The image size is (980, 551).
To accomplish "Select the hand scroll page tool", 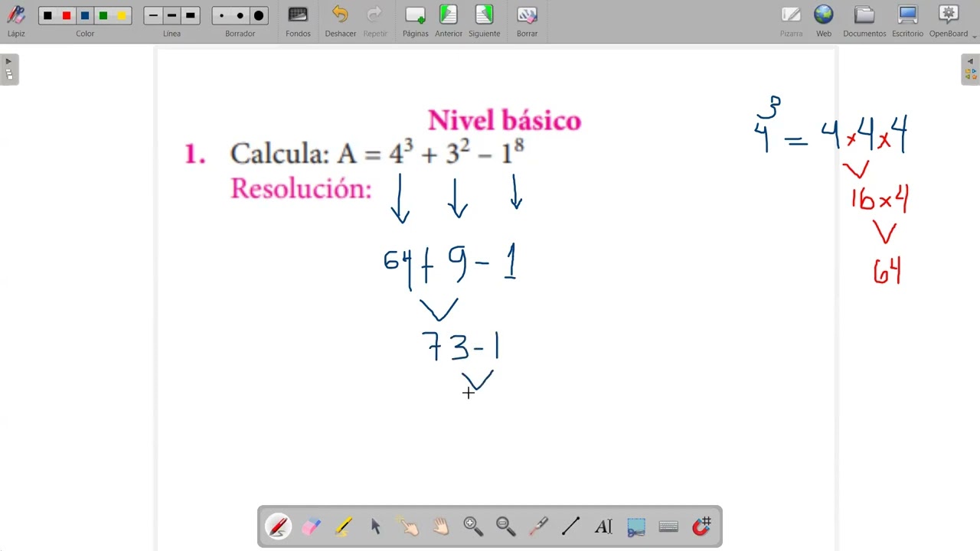I will pos(440,527).
